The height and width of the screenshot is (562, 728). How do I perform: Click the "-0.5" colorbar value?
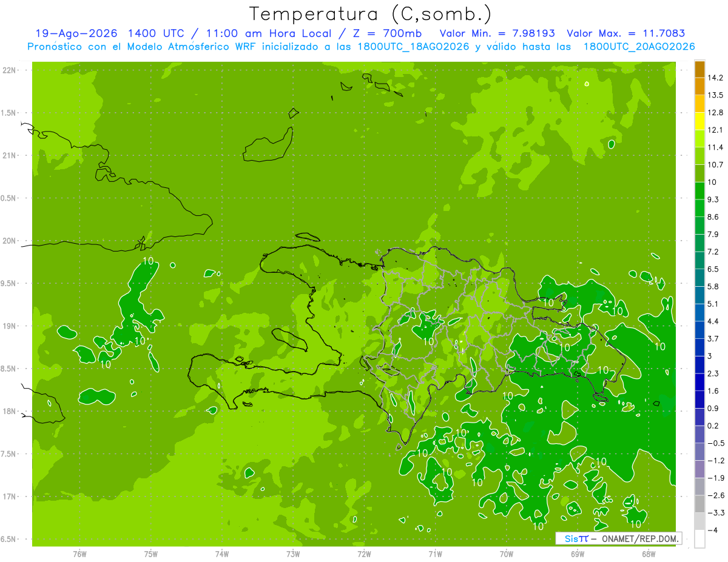716,443
